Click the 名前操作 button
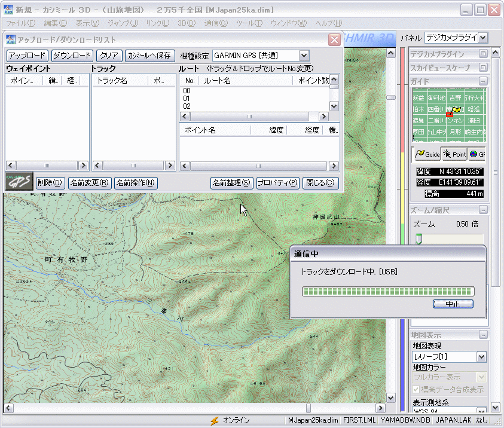 tap(136, 183)
